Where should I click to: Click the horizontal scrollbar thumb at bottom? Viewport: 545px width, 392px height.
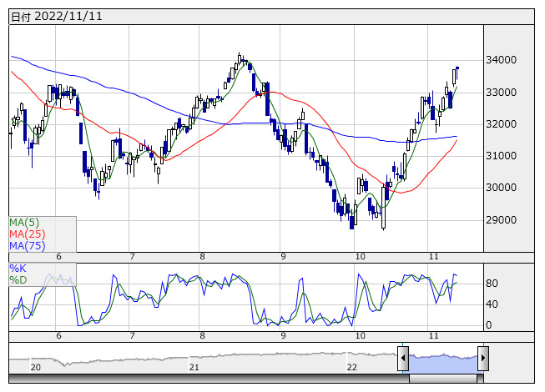coord(443,379)
